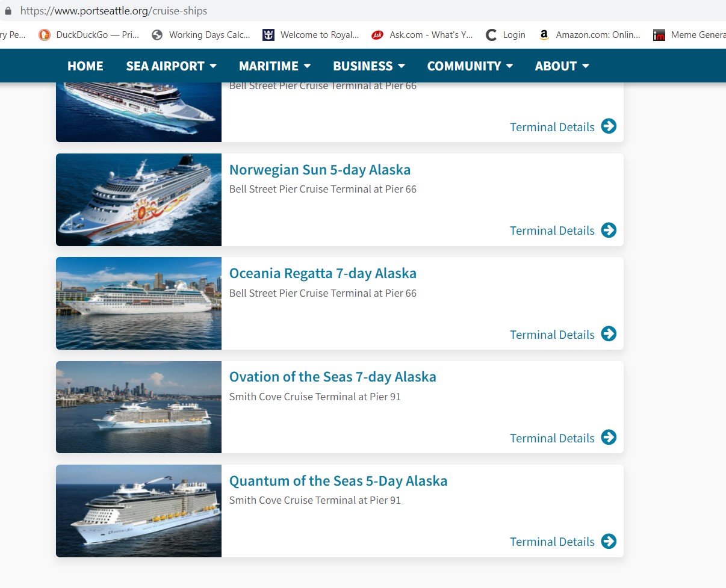
Task: Open Oceania Regatta 7-day Alaska link
Action: pos(323,273)
